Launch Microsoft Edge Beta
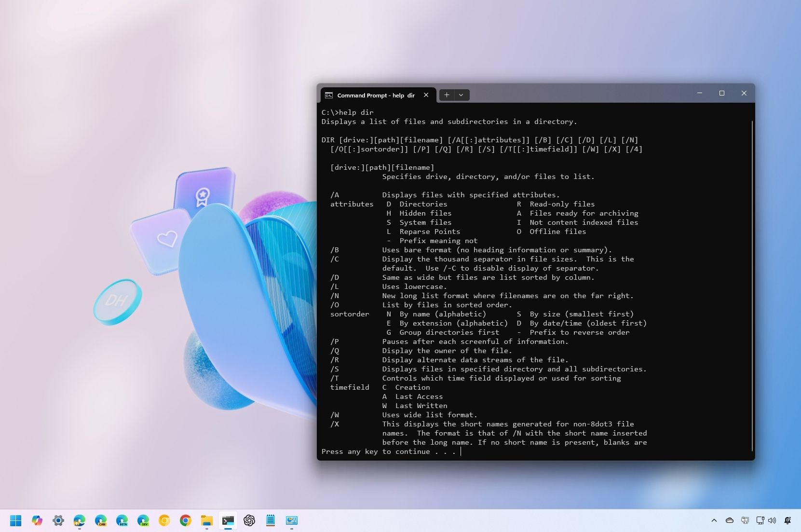This screenshot has height=532, width=801. click(x=122, y=521)
